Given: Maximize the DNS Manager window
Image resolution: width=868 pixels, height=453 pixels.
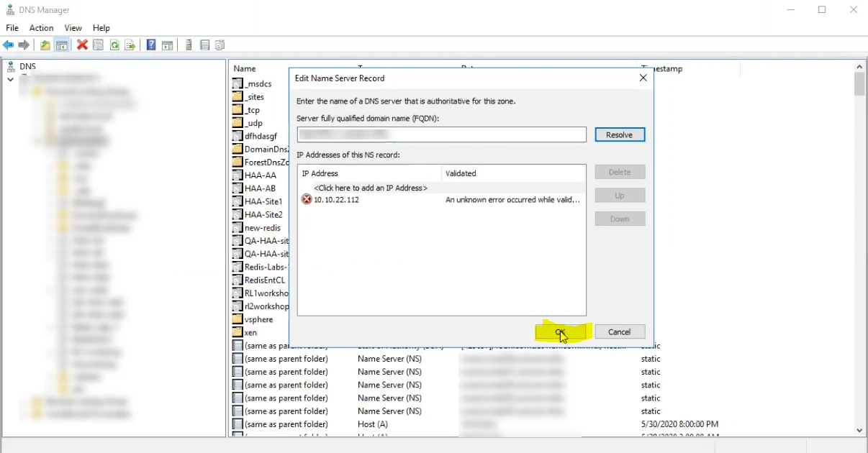Looking at the screenshot, I should (822, 10).
